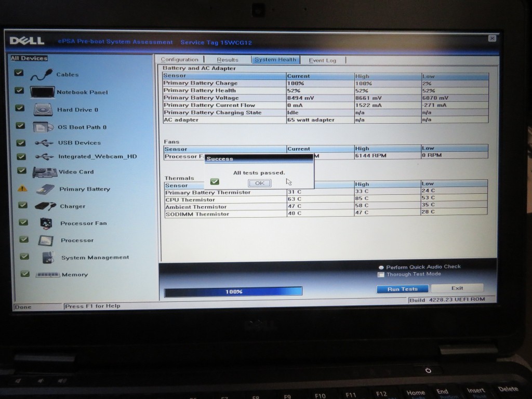The width and height of the screenshot is (532, 399).
Task: Click the Cables device icon
Action: point(41,75)
